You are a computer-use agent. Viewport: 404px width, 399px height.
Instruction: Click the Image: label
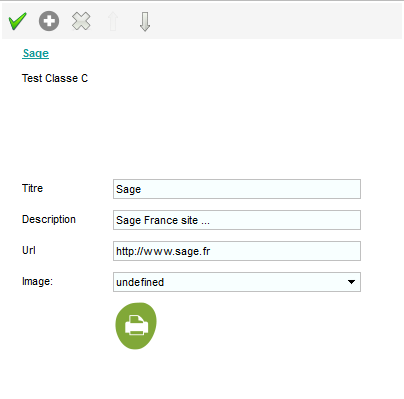click(37, 281)
